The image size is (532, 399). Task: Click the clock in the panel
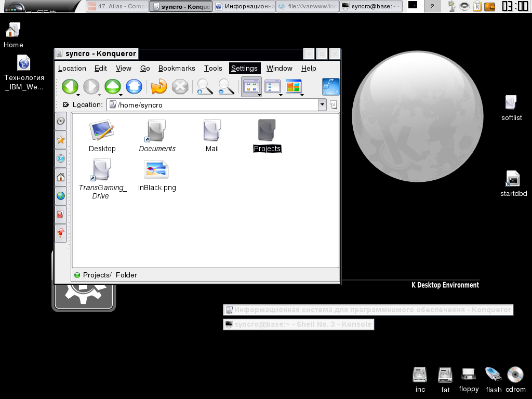[515, 6]
